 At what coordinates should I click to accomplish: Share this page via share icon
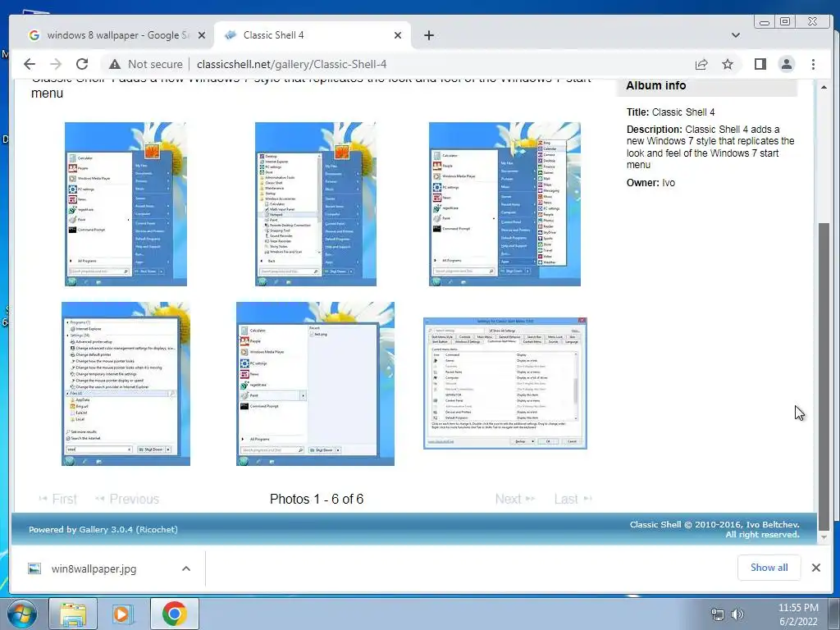[x=701, y=64]
